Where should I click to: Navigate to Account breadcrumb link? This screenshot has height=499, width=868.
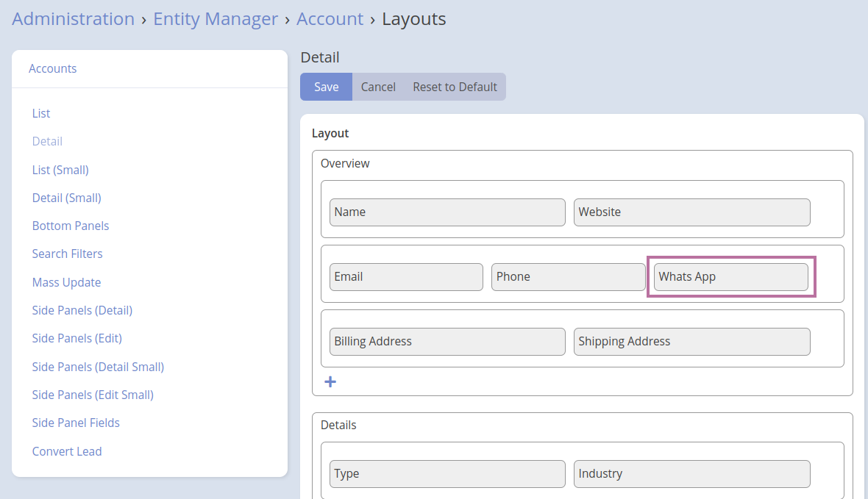pos(330,19)
